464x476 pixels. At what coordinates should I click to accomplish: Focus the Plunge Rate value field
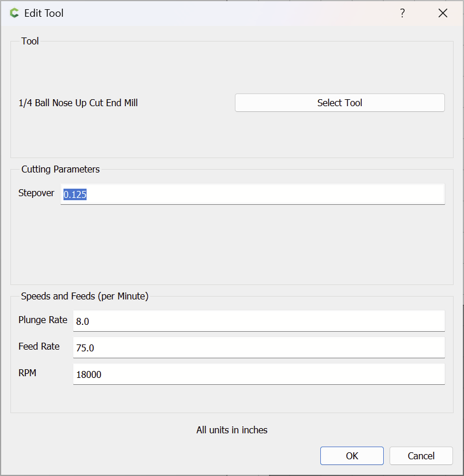tap(259, 321)
